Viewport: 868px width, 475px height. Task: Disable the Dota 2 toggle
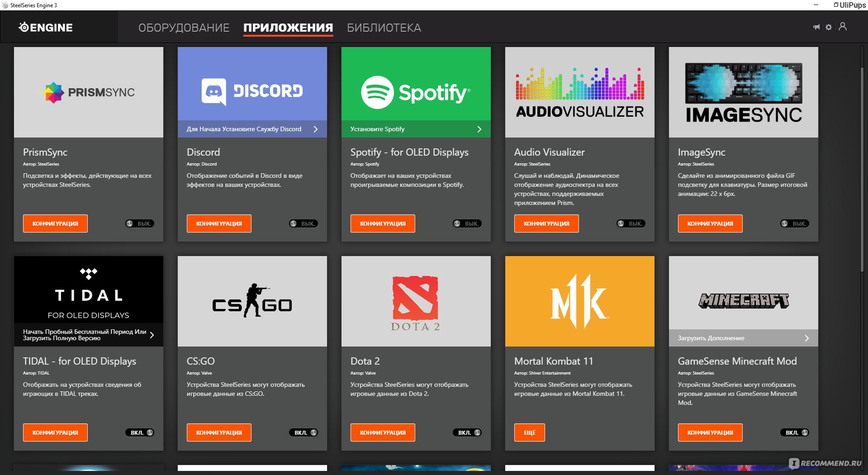(467, 432)
